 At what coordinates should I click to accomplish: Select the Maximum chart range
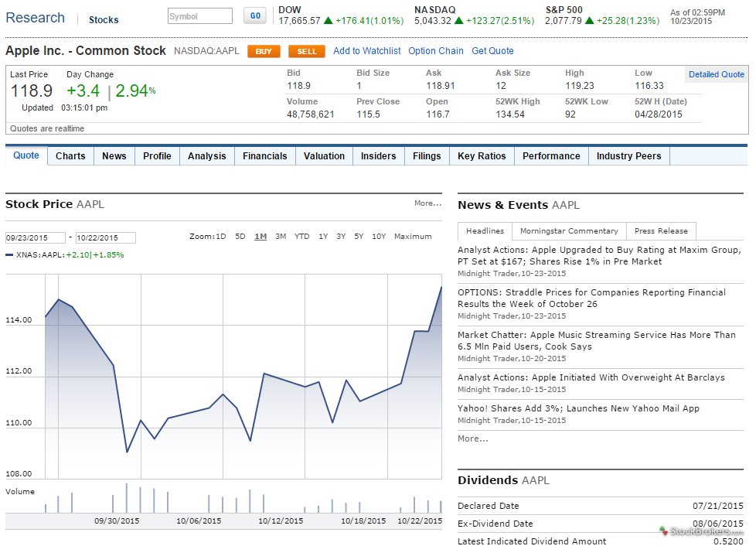413,237
